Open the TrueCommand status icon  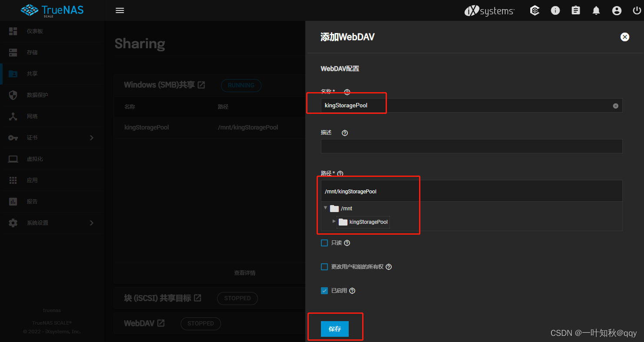click(535, 10)
